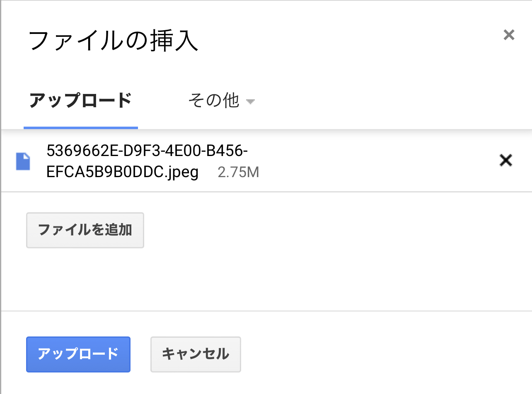Click the blank gap between file name and X
Viewport: 532px width, 394px height.
[373, 161]
